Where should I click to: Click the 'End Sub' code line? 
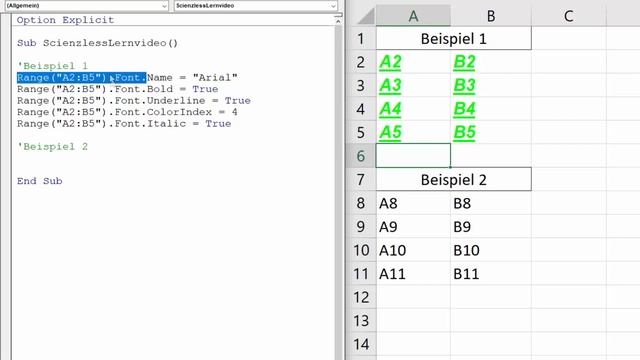coord(40,181)
